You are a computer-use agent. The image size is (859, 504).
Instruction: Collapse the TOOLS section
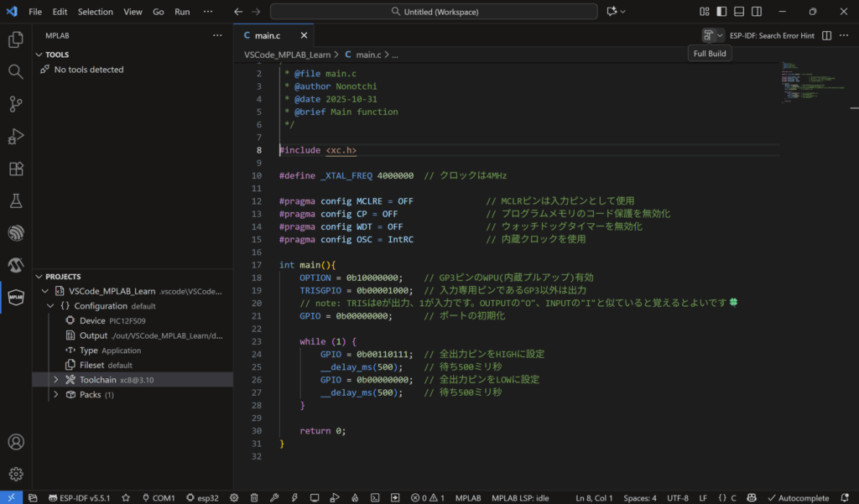coord(57,55)
